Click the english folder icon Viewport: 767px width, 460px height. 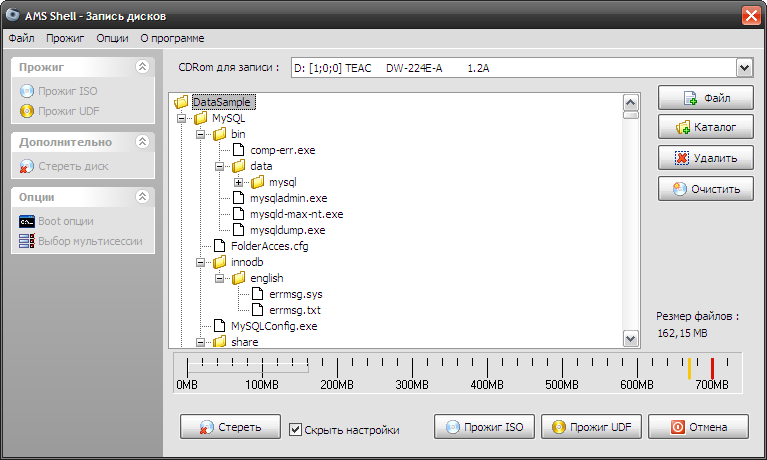click(239, 278)
